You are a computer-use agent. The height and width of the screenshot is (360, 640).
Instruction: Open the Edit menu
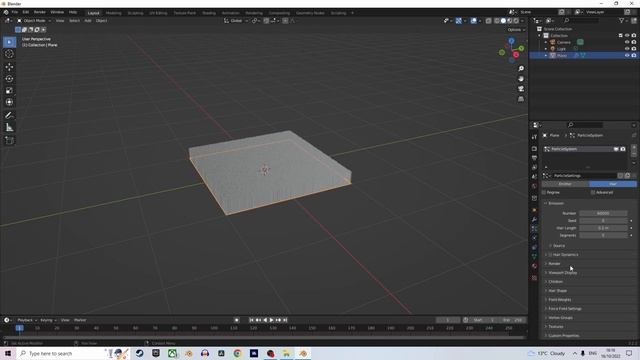point(26,13)
